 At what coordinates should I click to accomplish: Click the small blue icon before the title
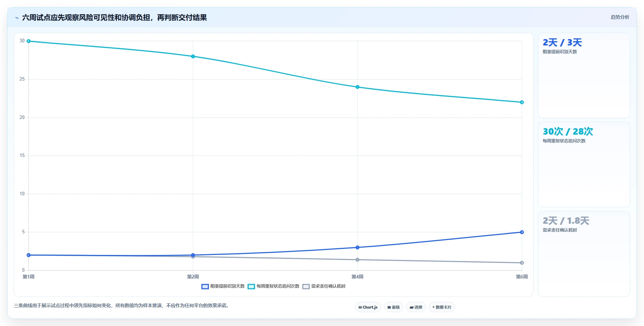tap(17, 18)
